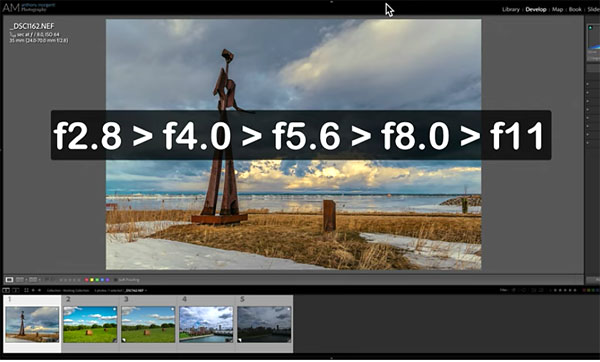600x362 pixels.
Task: Go forward using the filmstrip right arrow
Action: (39, 290)
